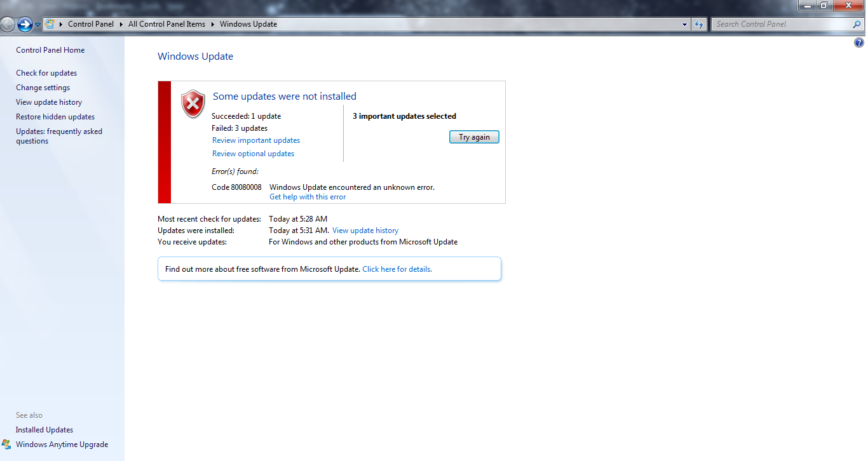Click the Windows Anytime Upgrade logo icon
The width and height of the screenshot is (868, 461).
click(x=6, y=444)
